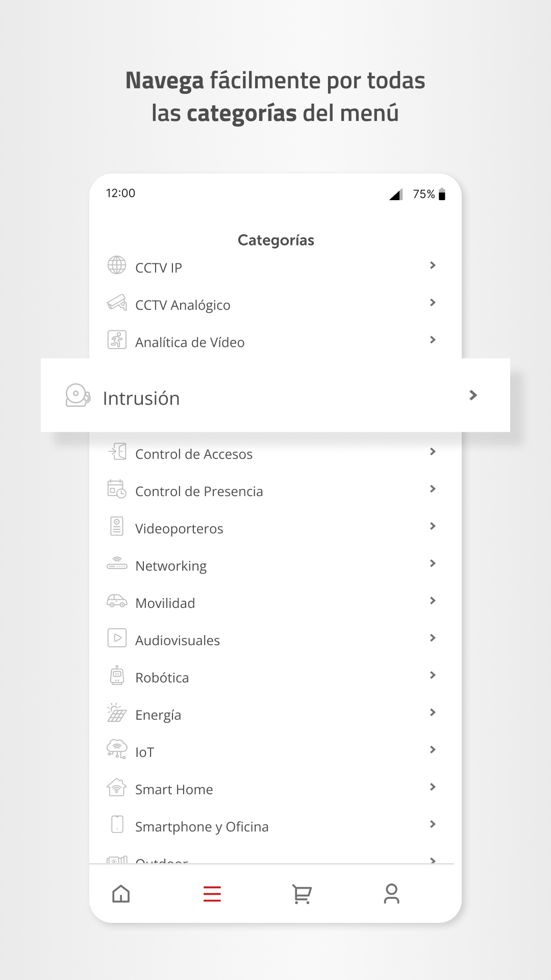
Task: Open the shopping cart icon
Action: click(x=302, y=894)
